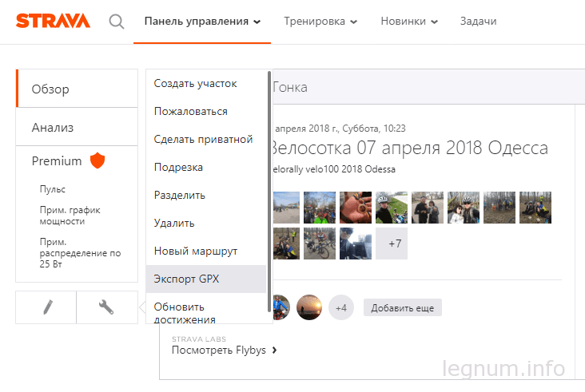Choose Разделить from the menu
Screen dimensions: 585x392
click(x=206, y=195)
